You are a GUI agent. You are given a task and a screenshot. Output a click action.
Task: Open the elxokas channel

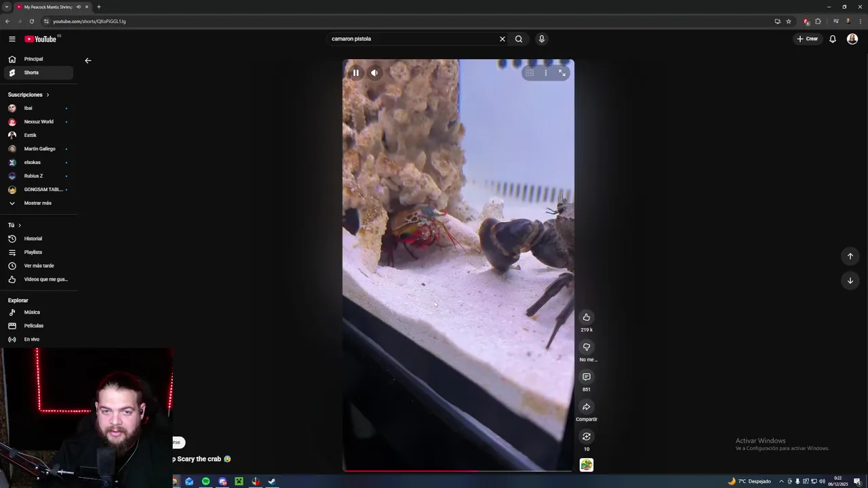pyautogui.click(x=38, y=162)
